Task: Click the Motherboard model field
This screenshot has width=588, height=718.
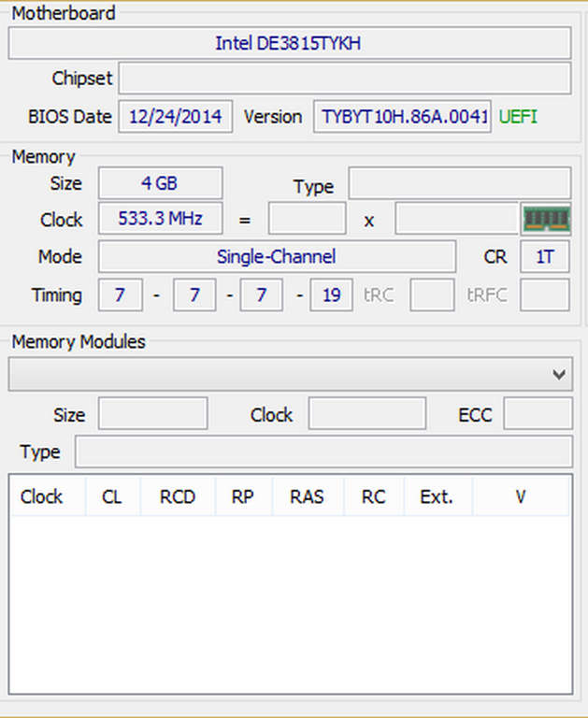Action: 289,43
